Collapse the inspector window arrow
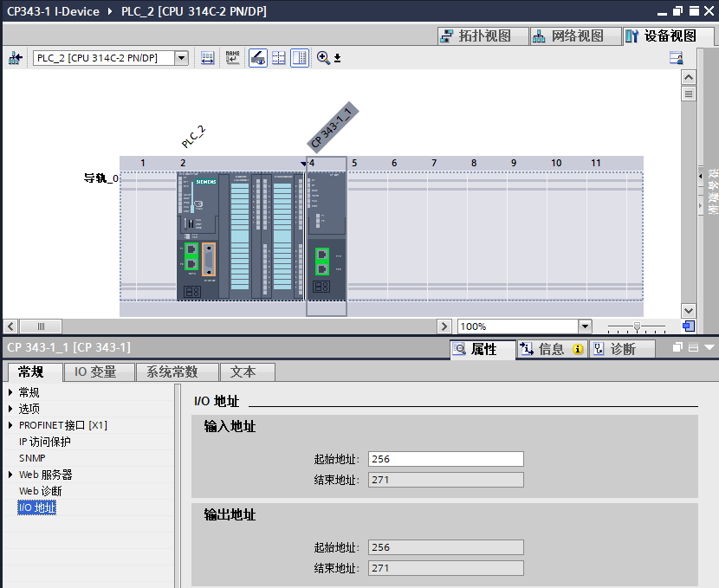The height and width of the screenshot is (588, 719). (x=709, y=347)
